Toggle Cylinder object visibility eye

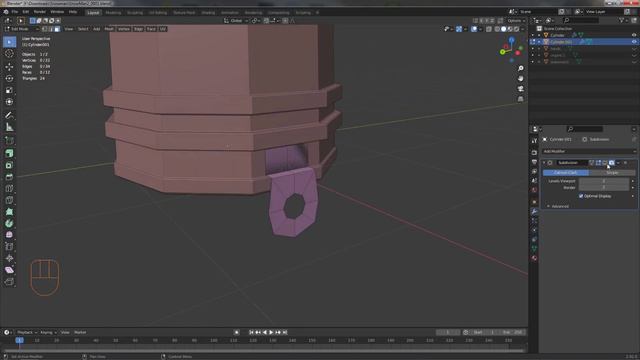[x=634, y=35]
